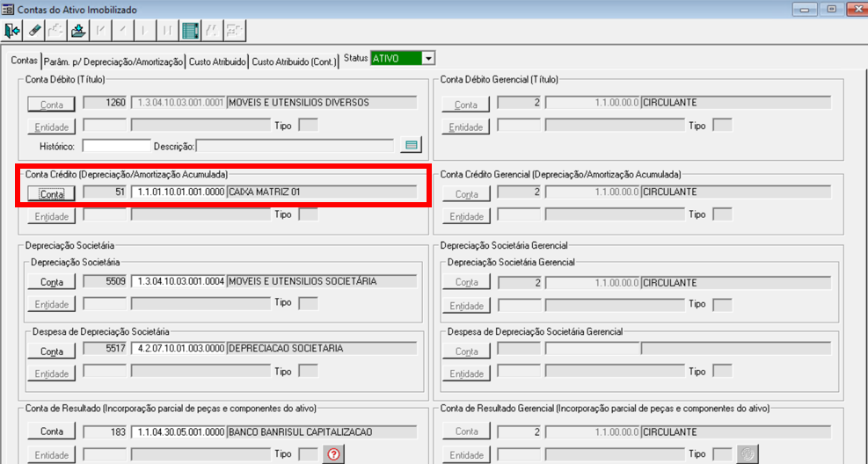Click Conta button in Conta Crédito Gerencial
868x464 pixels.
466,193
